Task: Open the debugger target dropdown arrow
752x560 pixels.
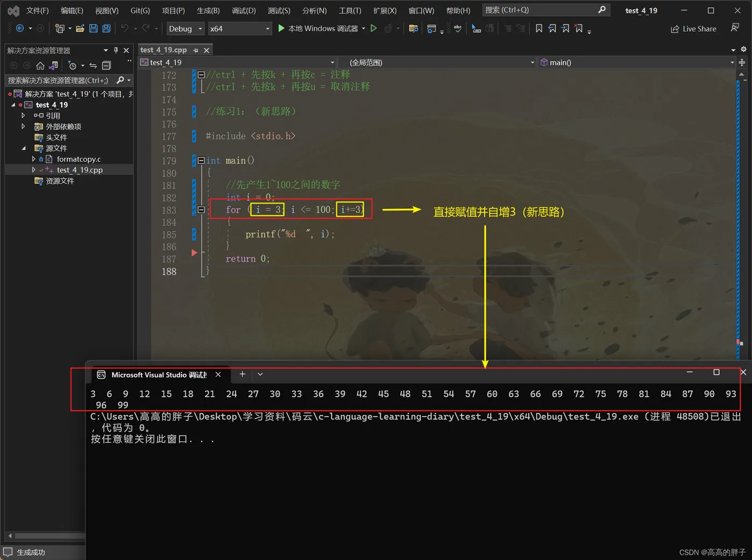Action: [364, 28]
